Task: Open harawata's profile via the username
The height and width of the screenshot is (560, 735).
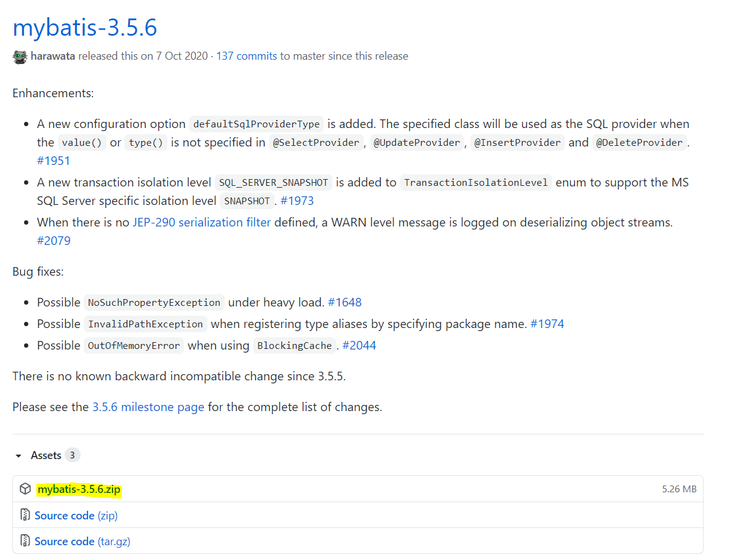Action: tap(52, 56)
